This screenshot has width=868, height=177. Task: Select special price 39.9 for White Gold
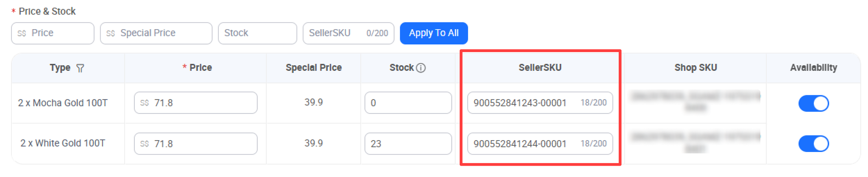(314, 143)
